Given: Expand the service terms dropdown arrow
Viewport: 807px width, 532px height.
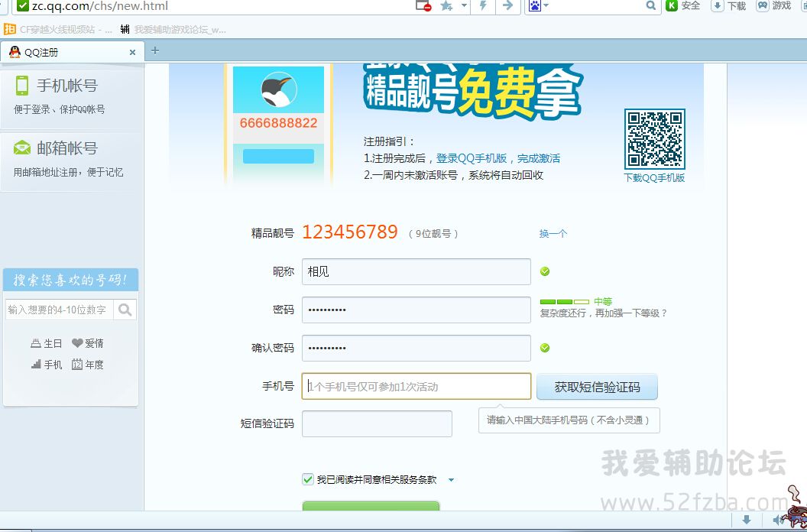Looking at the screenshot, I should (452, 480).
